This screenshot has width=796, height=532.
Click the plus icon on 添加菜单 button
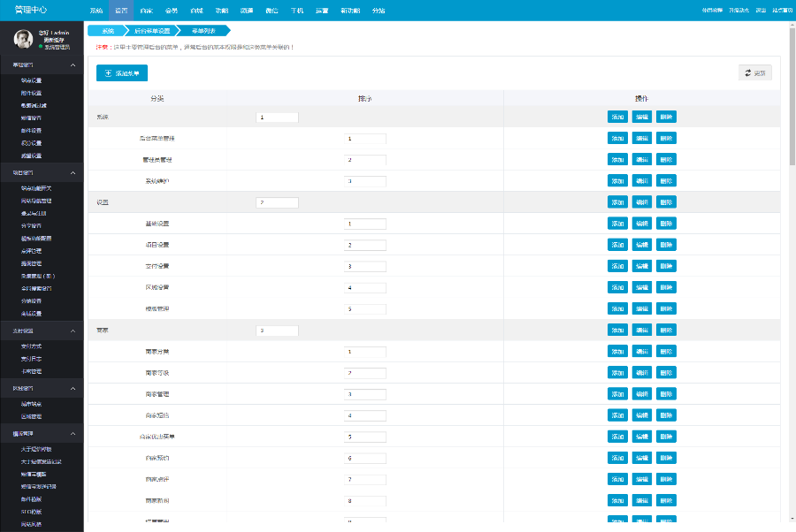click(108, 73)
